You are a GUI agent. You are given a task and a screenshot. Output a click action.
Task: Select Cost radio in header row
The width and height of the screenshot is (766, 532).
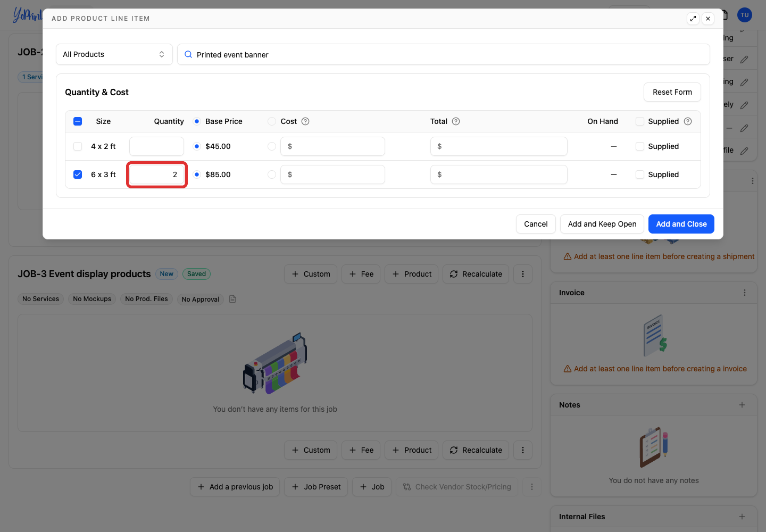pyautogui.click(x=272, y=121)
